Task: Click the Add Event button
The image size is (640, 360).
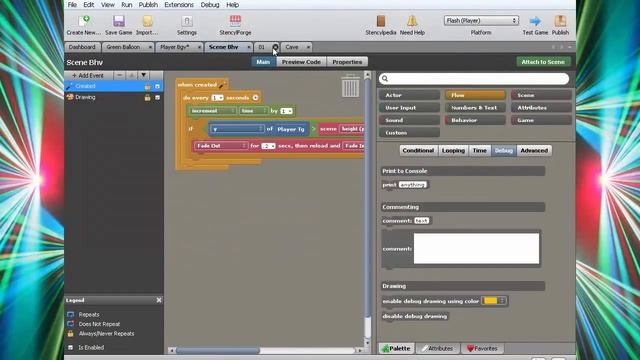Action: pyautogui.click(x=88, y=75)
